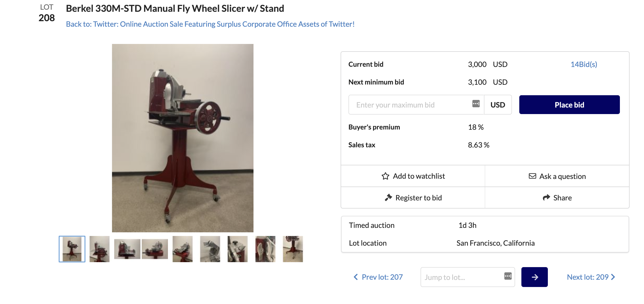The width and height of the screenshot is (644, 304).
Task: Open the fifth gallery thumbnail
Action: (x=183, y=249)
